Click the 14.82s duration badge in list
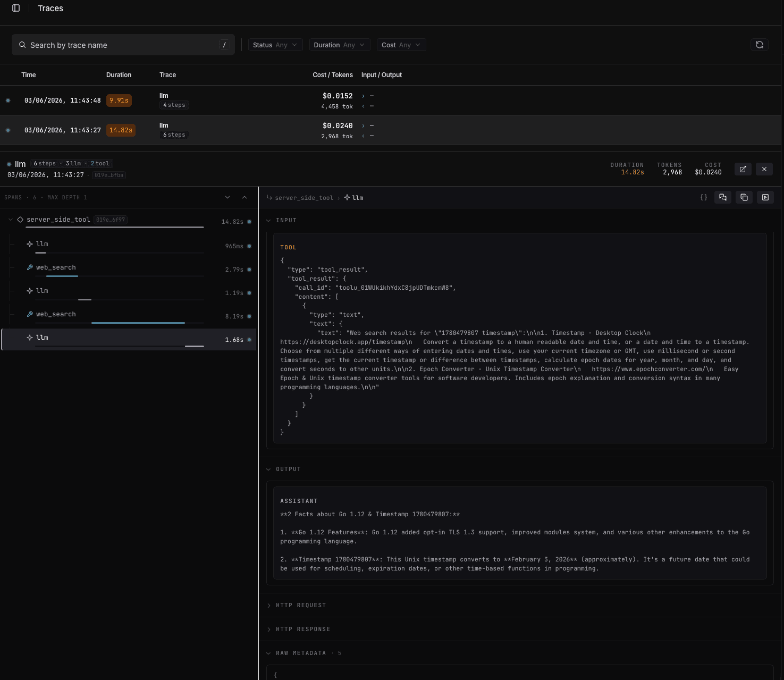Image resolution: width=784 pixels, height=680 pixels. (121, 130)
